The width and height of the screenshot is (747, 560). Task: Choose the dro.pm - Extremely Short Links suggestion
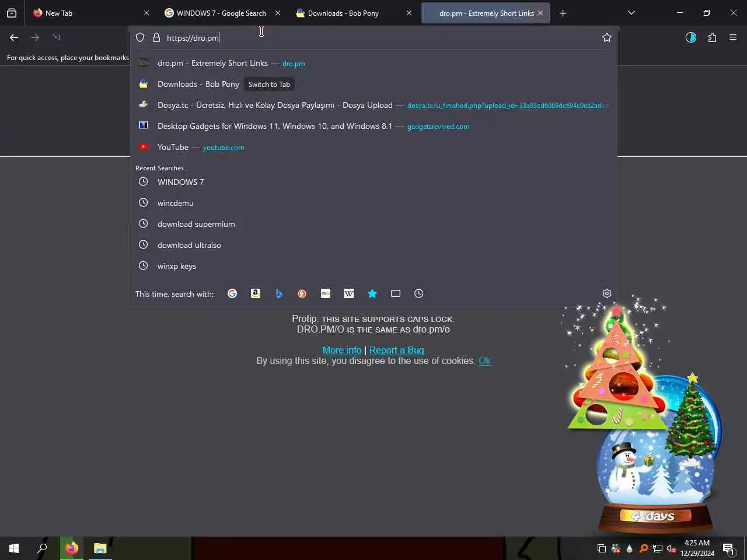(373, 63)
